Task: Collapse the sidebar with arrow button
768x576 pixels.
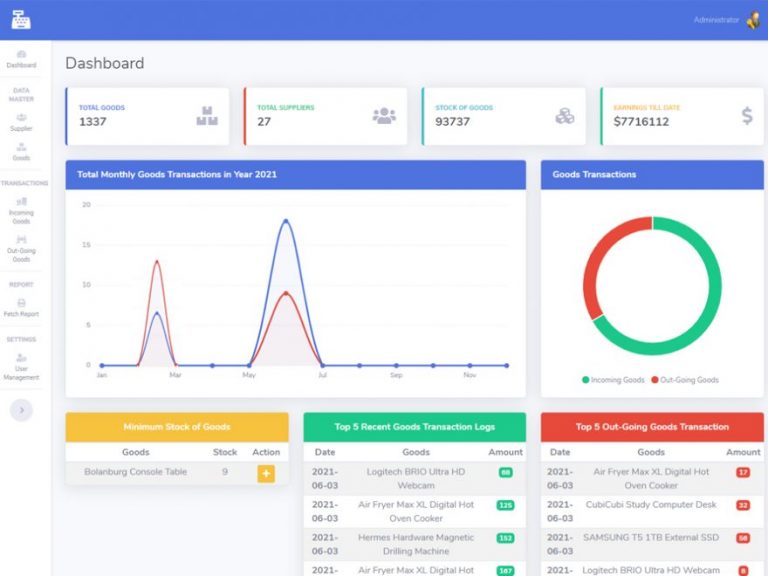Action: (21, 410)
